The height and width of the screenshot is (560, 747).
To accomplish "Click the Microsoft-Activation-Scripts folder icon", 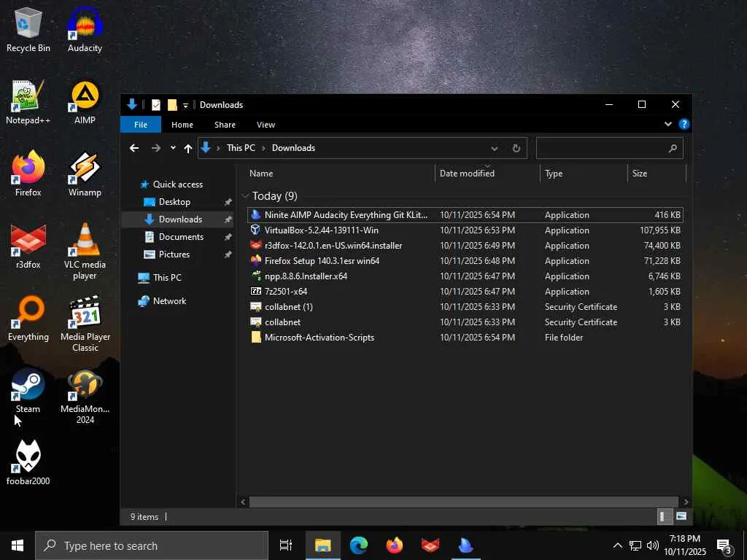I will (256, 337).
